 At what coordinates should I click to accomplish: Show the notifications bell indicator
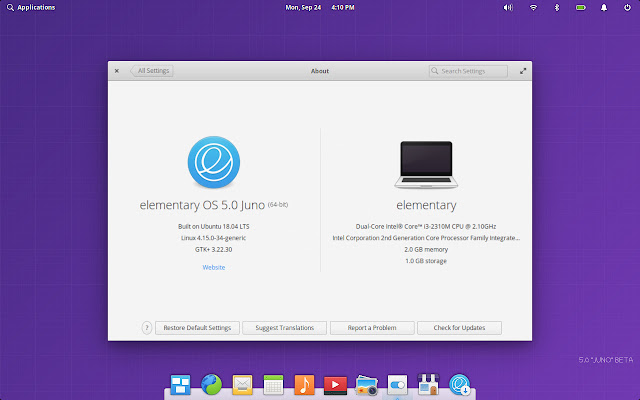coord(604,7)
